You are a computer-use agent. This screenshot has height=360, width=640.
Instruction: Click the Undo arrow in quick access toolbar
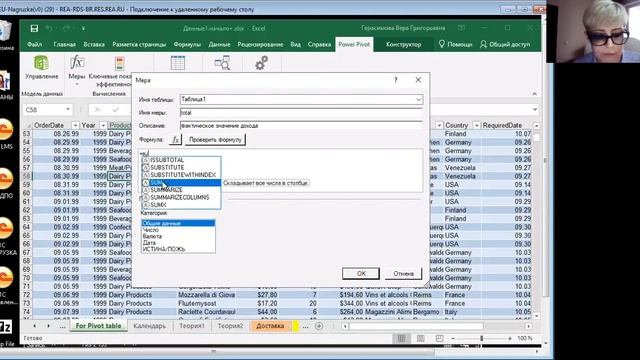(x=49, y=28)
